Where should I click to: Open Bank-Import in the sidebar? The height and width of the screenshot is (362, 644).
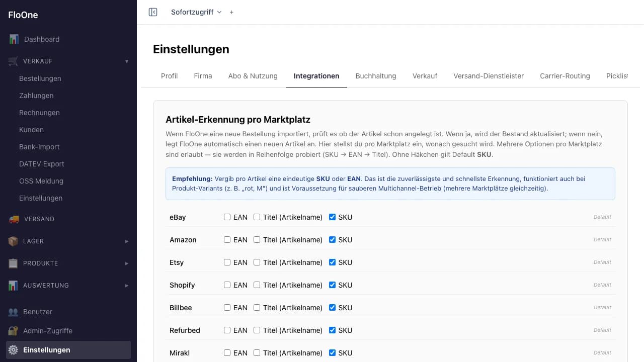click(x=39, y=147)
